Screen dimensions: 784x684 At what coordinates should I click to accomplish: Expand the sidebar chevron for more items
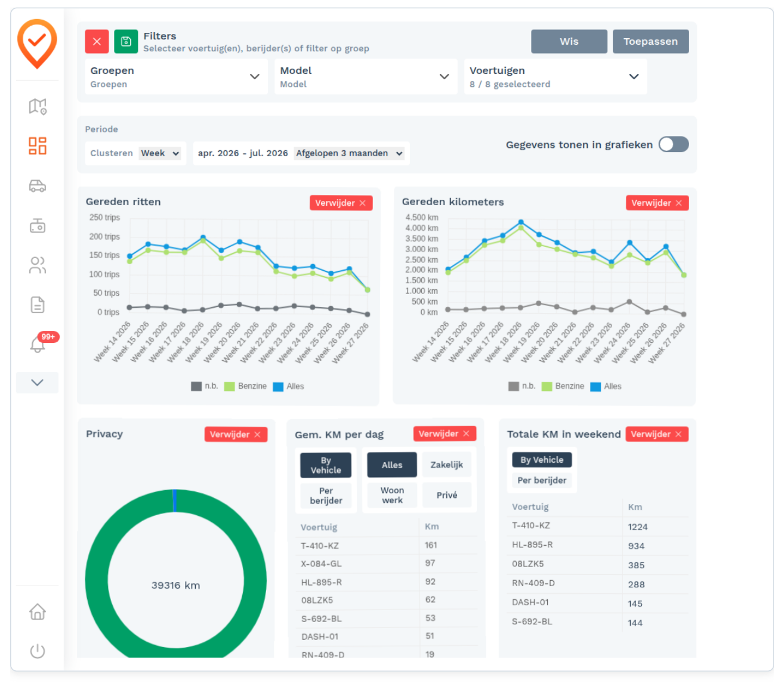[x=37, y=382]
